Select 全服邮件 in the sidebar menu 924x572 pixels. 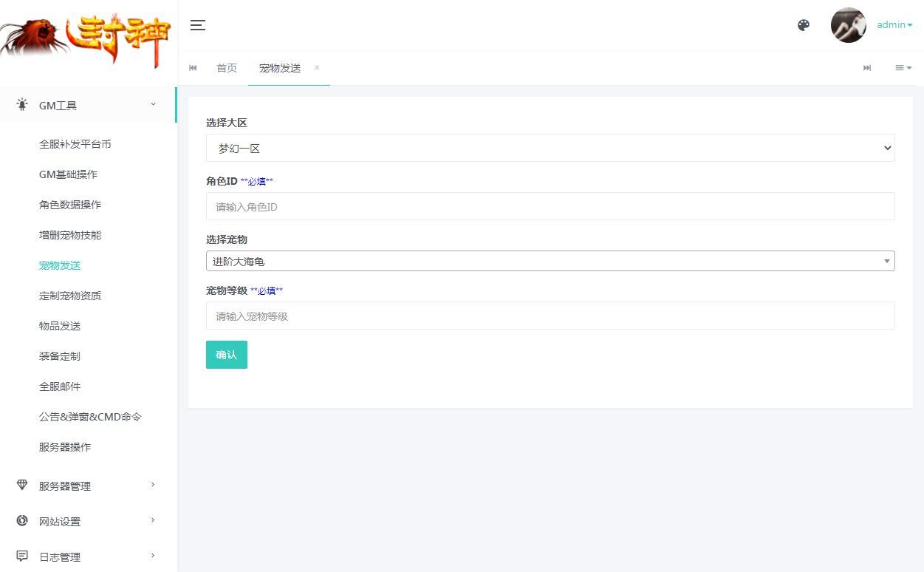[59, 386]
